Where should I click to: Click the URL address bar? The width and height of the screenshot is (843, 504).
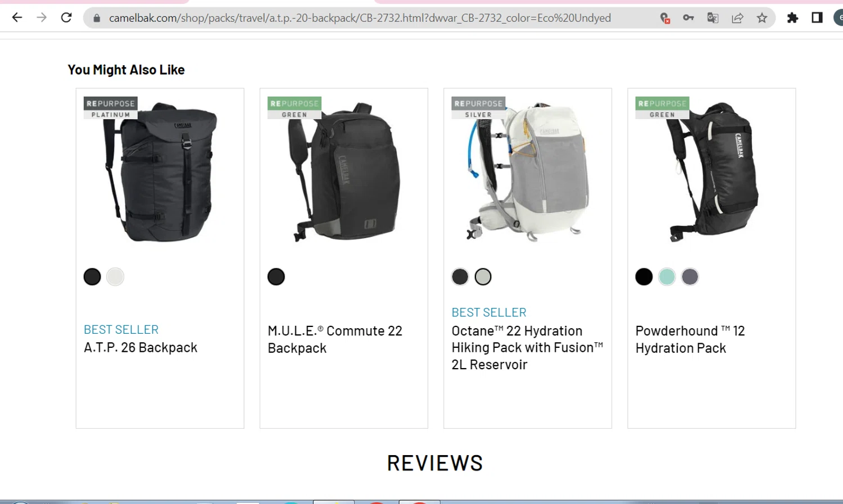(360, 18)
